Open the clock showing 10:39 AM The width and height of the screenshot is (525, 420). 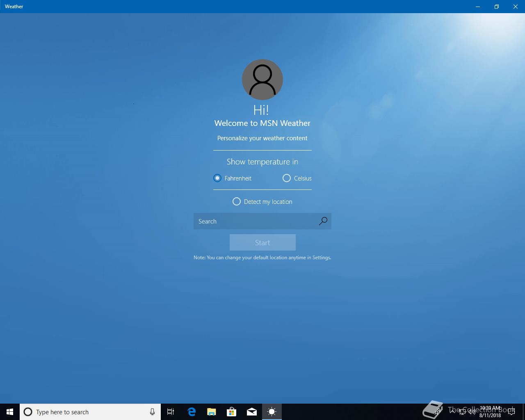[490, 412]
